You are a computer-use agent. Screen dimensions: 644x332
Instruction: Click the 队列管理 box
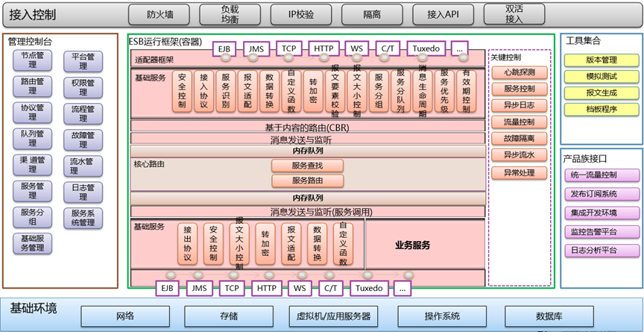coord(33,139)
